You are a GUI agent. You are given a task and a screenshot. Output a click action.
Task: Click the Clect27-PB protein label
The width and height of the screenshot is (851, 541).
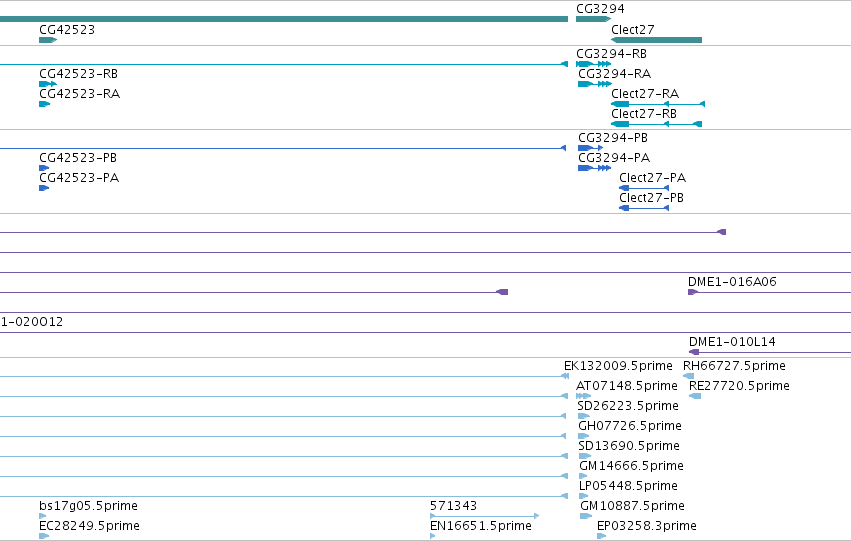click(651, 198)
